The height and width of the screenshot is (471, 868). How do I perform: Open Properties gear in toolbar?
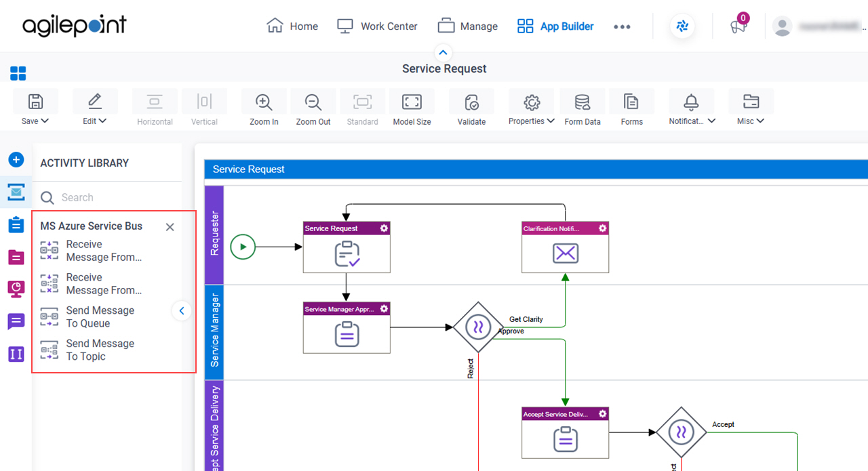pos(532,102)
